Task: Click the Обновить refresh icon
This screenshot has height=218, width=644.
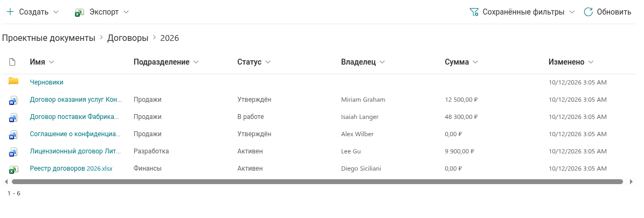Action: [588, 12]
